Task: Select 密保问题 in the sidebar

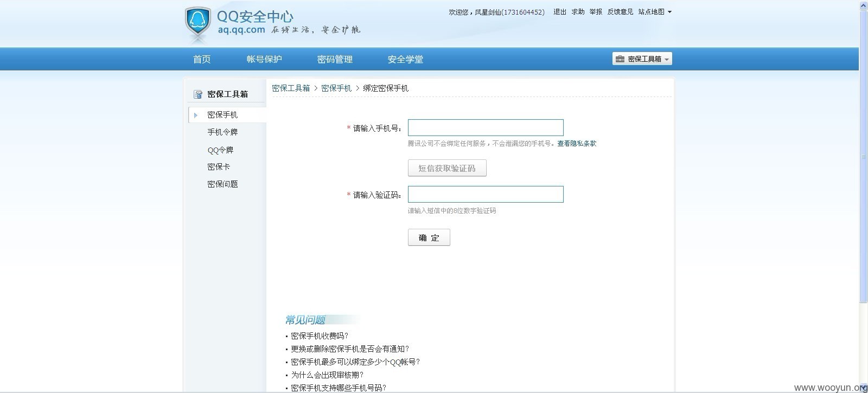Action: click(222, 184)
